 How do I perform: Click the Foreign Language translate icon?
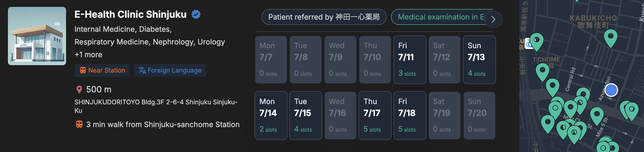tap(142, 70)
